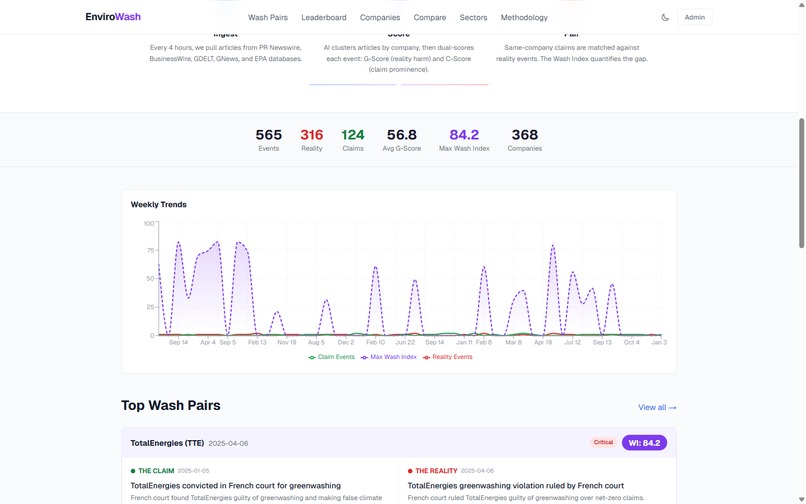Select the 368 Companies stat

click(x=524, y=140)
